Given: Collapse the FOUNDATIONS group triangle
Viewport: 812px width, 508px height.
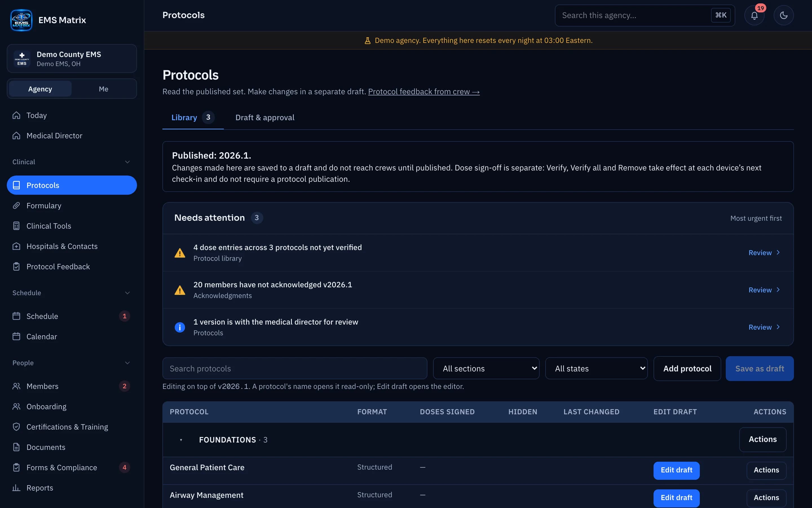Looking at the screenshot, I should click(181, 440).
